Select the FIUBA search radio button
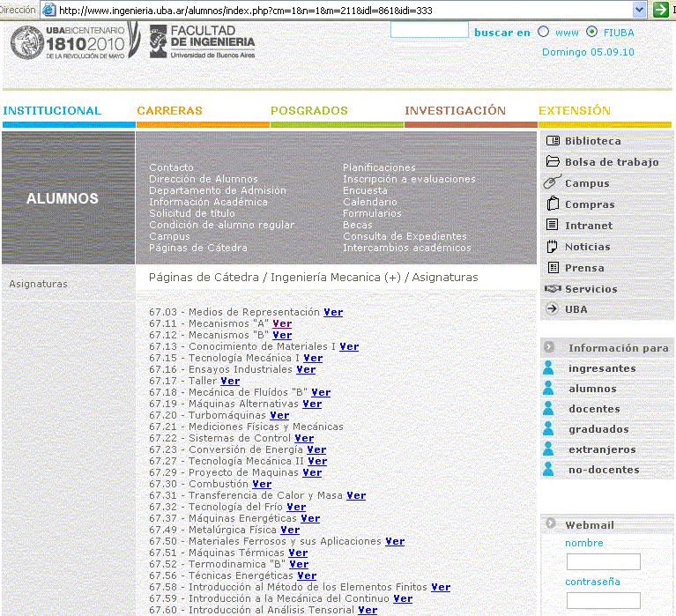The height and width of the screenshot is (616, 676). coord(591,32)
